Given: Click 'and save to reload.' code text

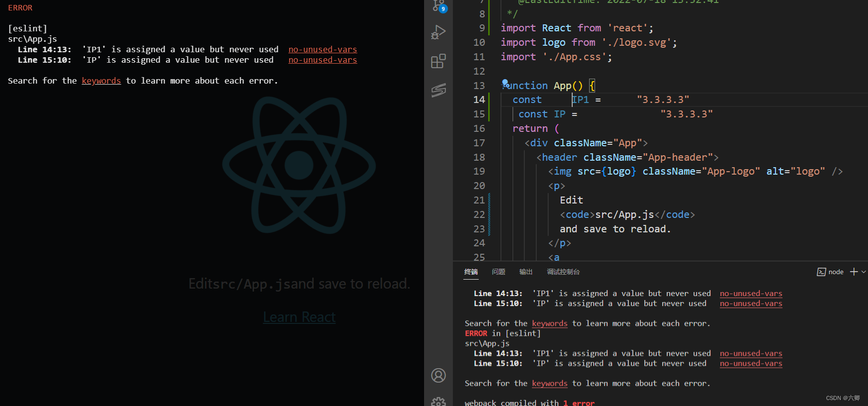Looking at the screenshot, I should coord(615,229).
